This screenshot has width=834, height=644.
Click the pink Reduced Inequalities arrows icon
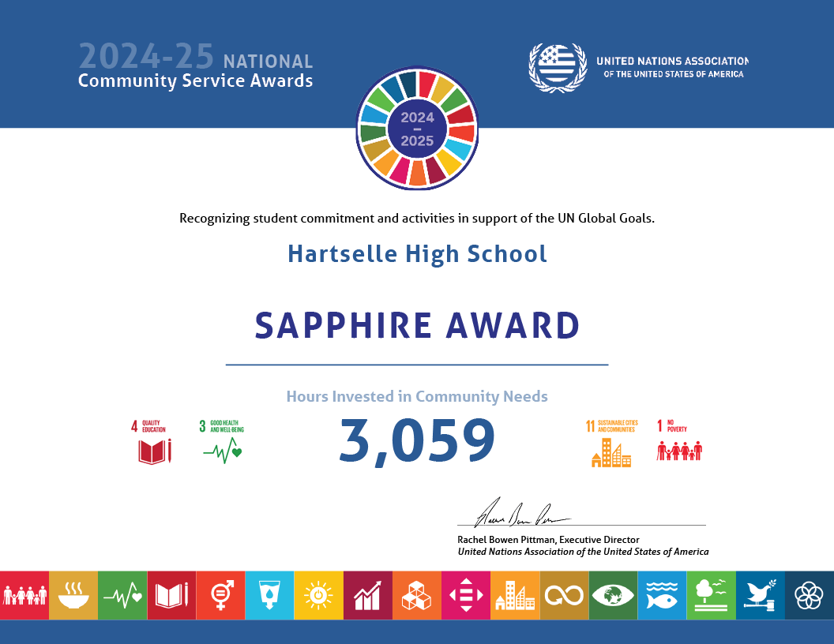point(466,595)
